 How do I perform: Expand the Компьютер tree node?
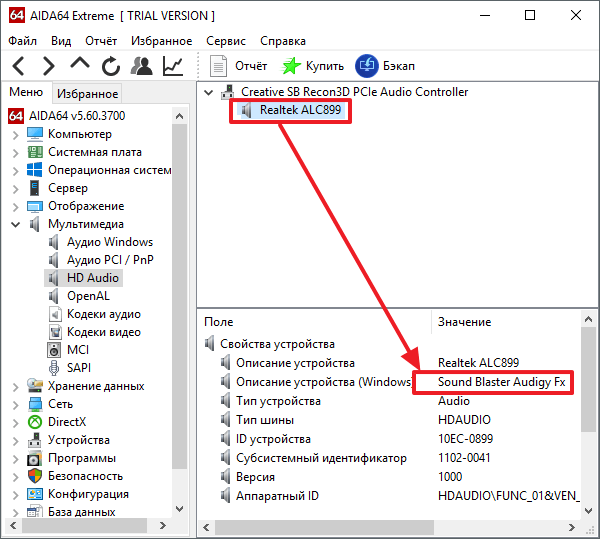point(15,134)
